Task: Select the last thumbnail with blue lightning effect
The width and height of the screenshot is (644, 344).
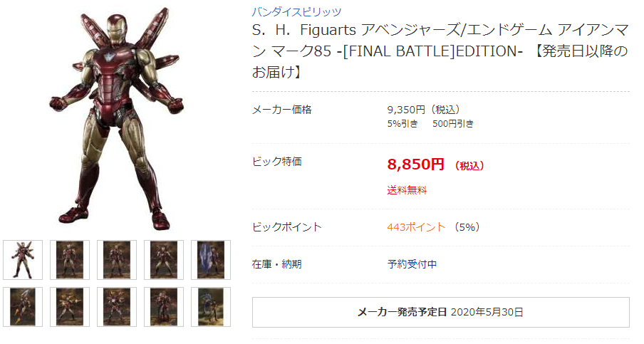Action: point(211,307)
